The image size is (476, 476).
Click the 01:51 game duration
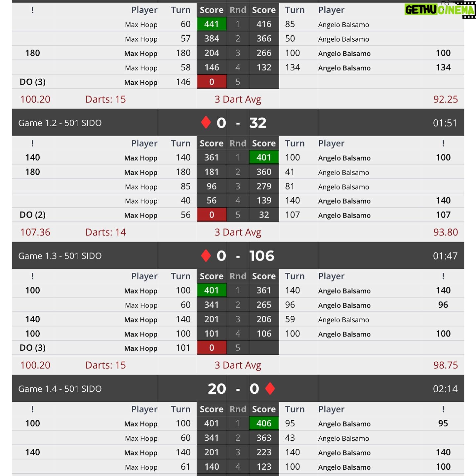[445, 123]
